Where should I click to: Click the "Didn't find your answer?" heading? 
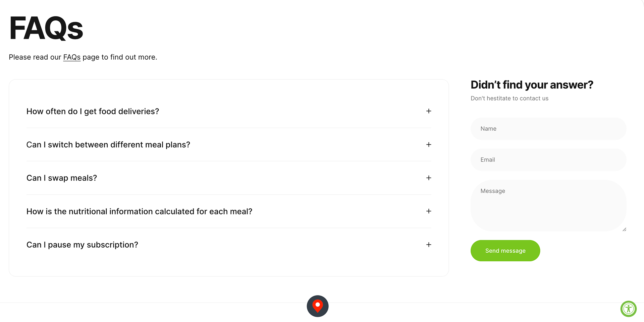tap(532, 85)
